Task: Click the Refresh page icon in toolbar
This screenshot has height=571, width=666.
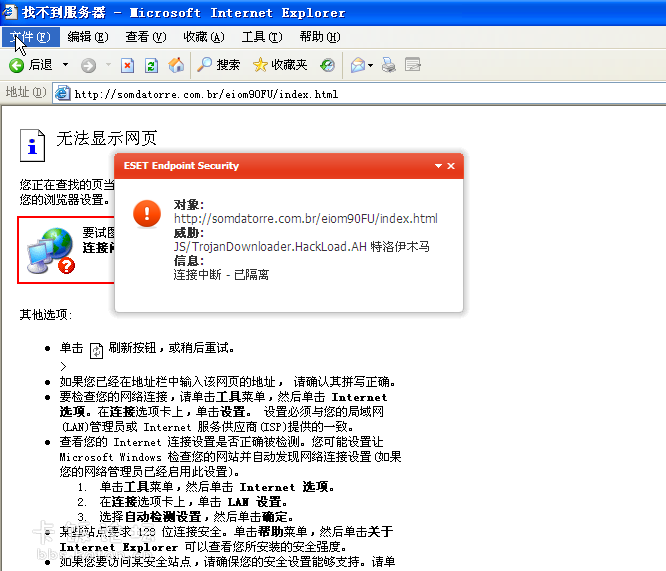Action: pos(151,65)
